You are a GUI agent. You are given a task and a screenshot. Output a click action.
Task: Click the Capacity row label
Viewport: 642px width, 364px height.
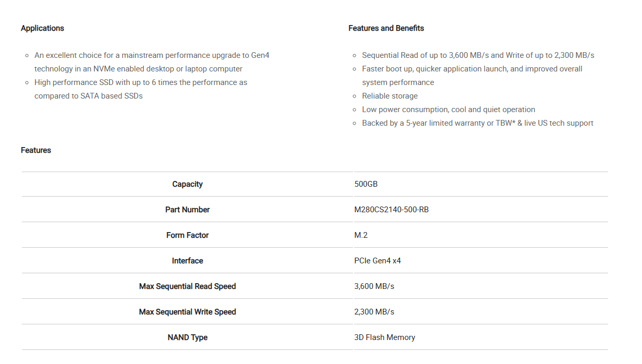[187, 184]
